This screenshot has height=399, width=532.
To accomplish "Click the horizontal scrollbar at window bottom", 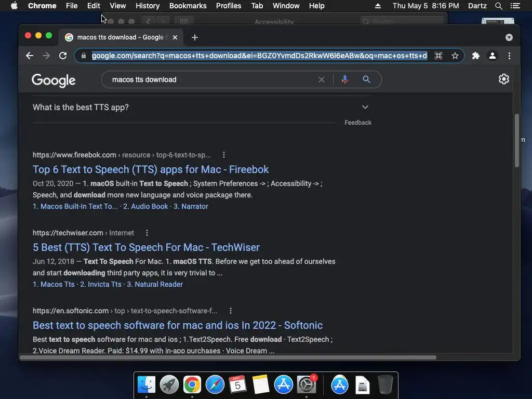I will click(x=228, y=357).
